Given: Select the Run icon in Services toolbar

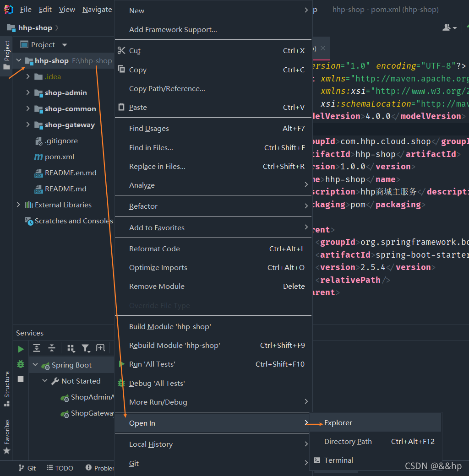Looking at the screenshot, I should 20,348.
